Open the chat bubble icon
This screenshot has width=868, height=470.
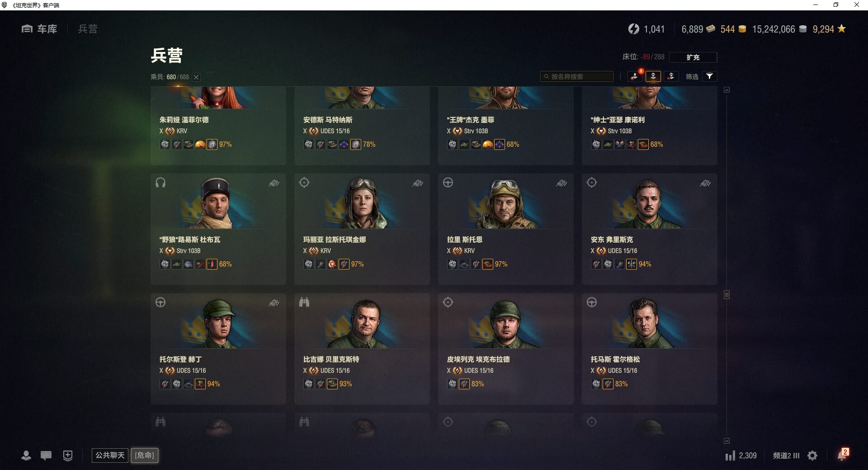pos(46,456)
